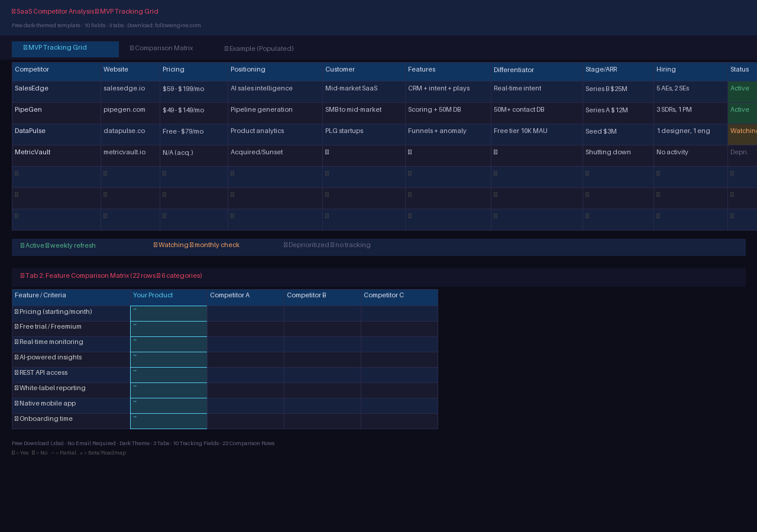
Task: Select the N/A (acq.) pricing cell
Action: point(193,156)
